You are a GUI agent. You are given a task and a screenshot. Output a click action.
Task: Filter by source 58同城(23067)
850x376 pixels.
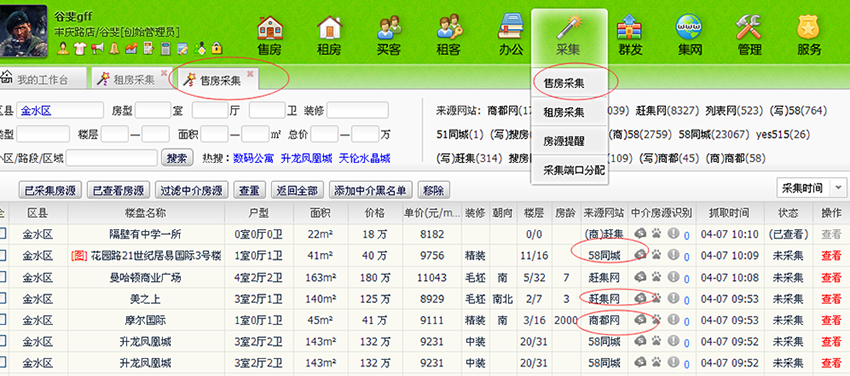[x=714, y=134]
